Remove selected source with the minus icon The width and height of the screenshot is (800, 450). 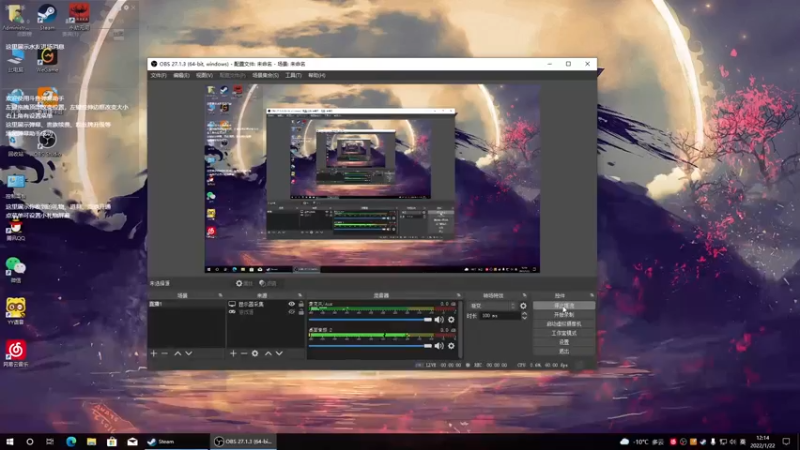244,353
